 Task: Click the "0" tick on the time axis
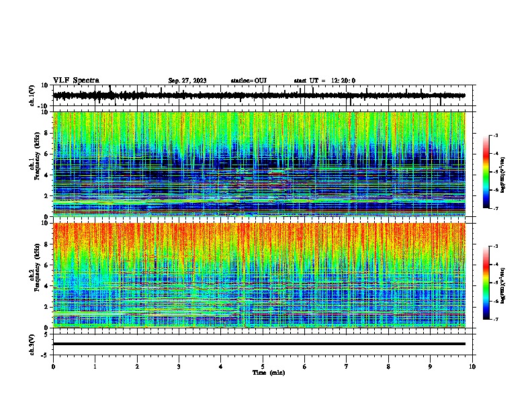pos(53,367)
